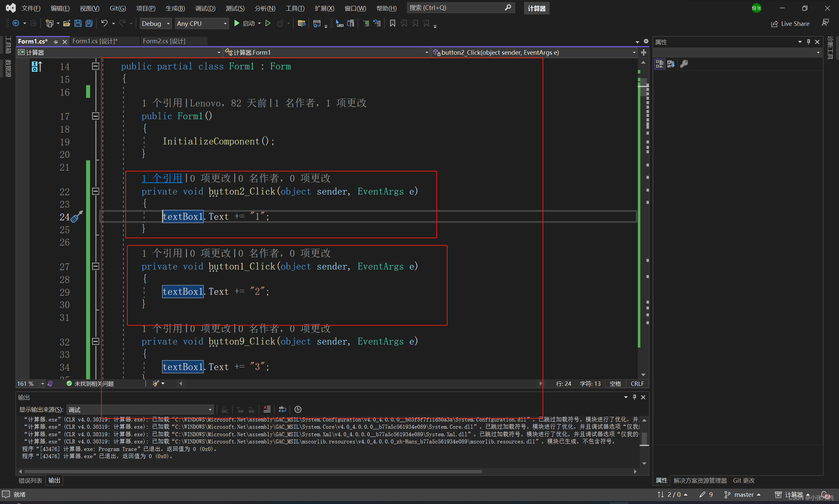839x504 pixels.
Task: Click the track changes icon left of line 14
Action: [x=37, y=66]
